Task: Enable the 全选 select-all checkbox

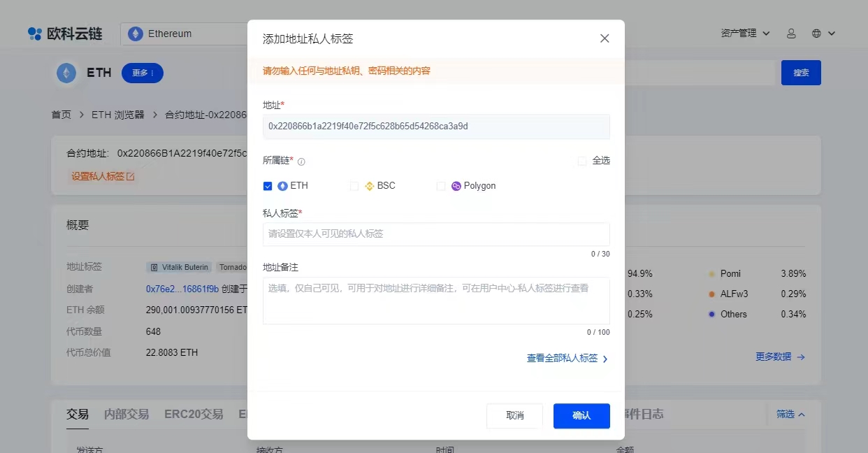Action: [582, 160]
